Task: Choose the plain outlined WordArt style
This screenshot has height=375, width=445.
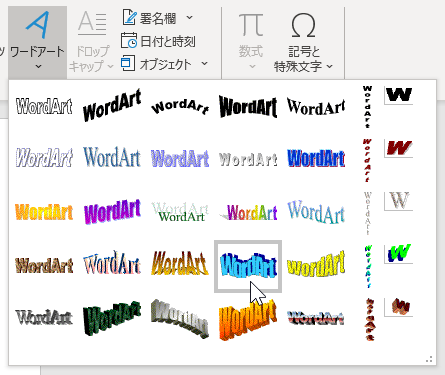Action: point(44,107)
